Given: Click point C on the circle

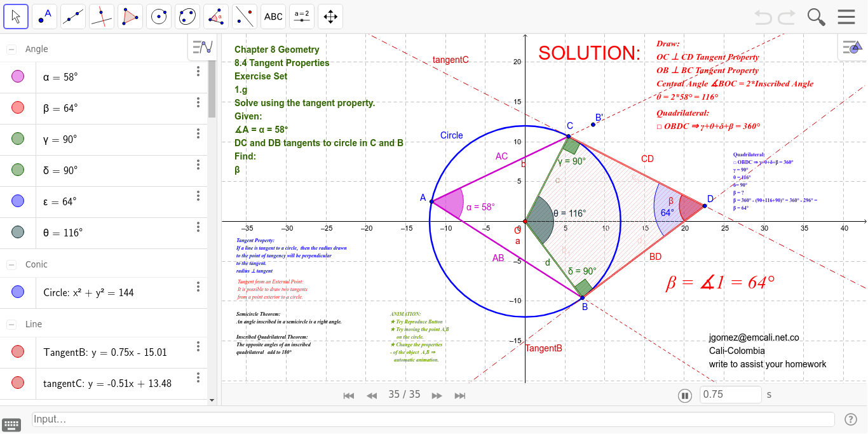Looking at the screenshot, I should [x=568, y=137].
